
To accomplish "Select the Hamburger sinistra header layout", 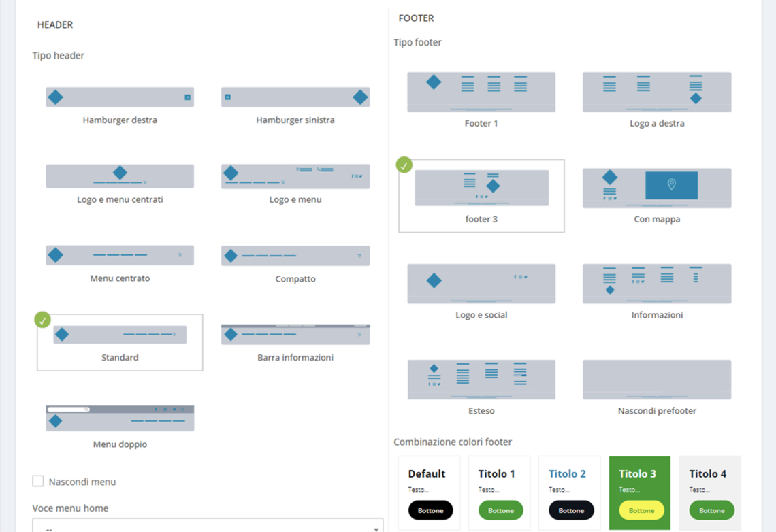I will [x=295, y=97].
